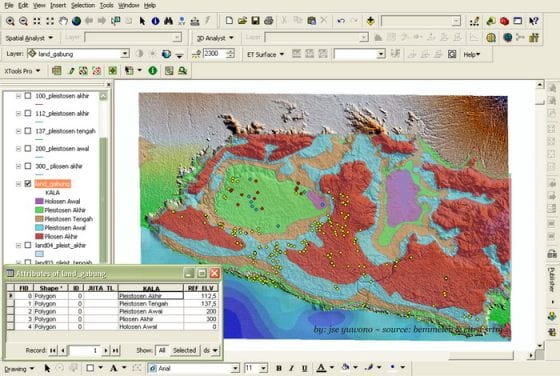Activate the Identify tool

pos(155,21)
